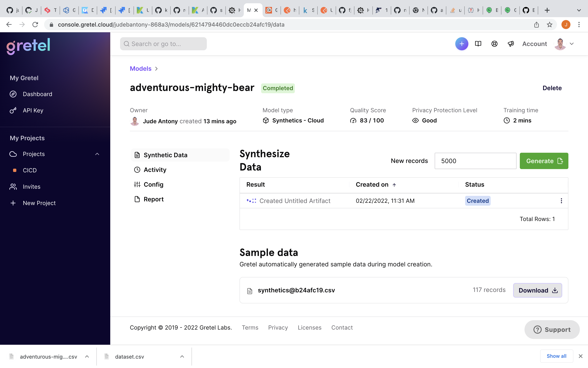
Task: Open downloaded dataset.csv file
Action: 129,357
